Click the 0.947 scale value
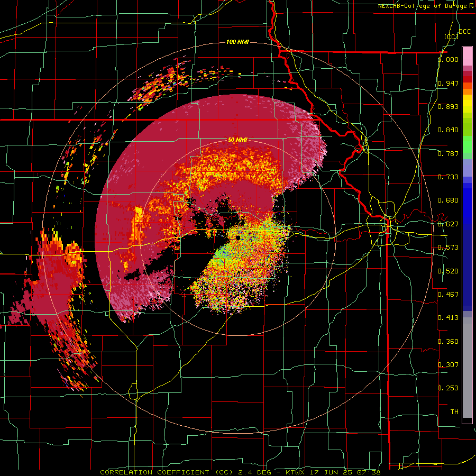 click(448, 83)
